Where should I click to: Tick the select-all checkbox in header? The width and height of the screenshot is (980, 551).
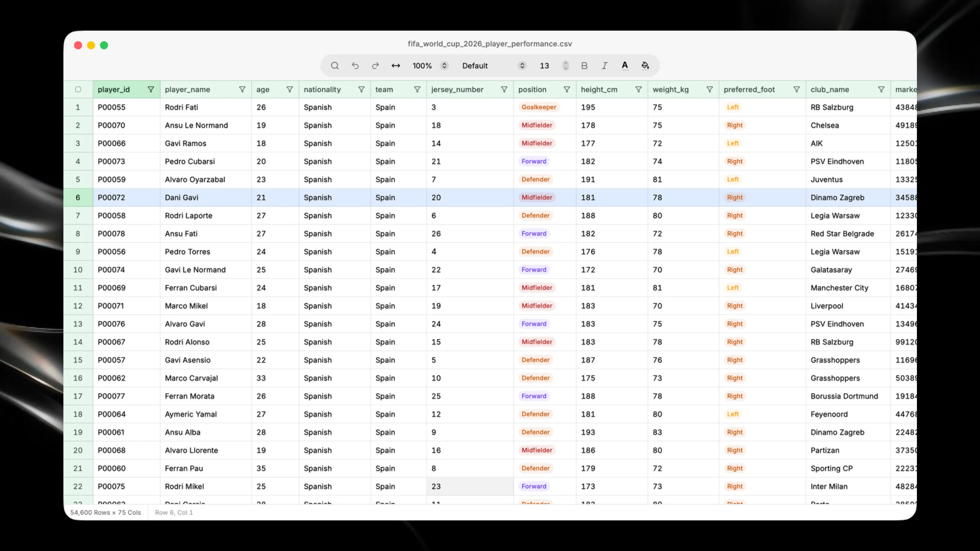point(78,90)
